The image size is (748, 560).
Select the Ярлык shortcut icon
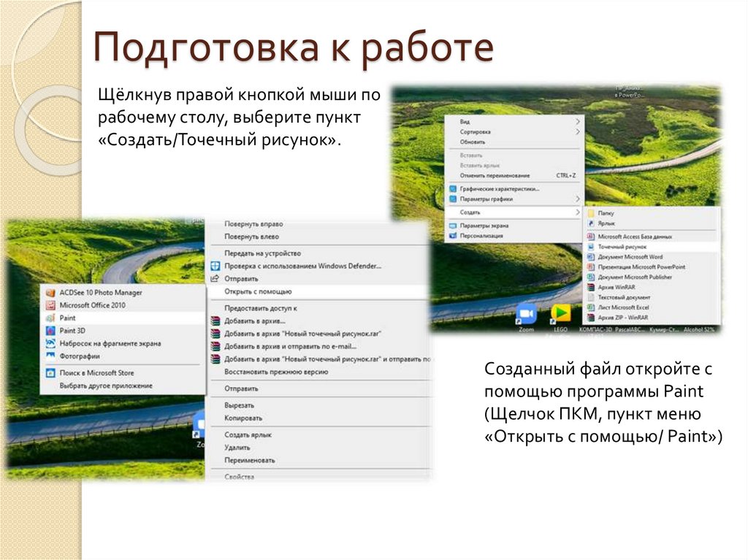pyautogui.click(x=591, y=223)
